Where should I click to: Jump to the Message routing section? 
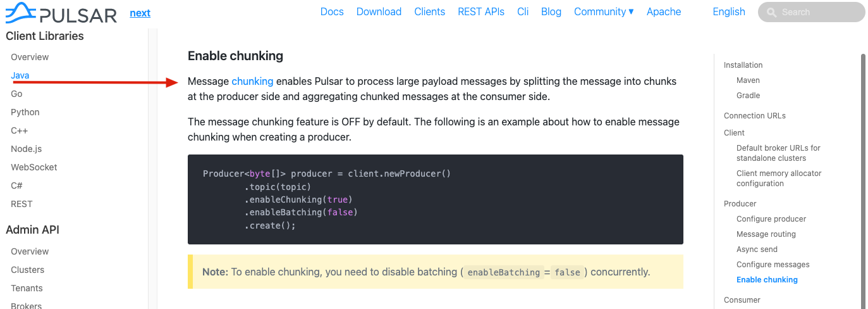pyautogui.click(x=766, y=234)
